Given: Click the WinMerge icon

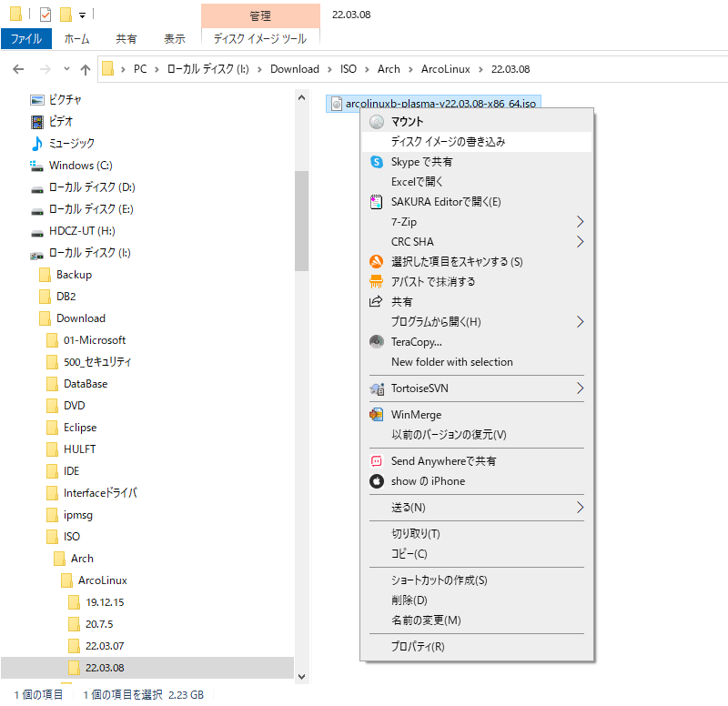Looking at the screenshot, I should click(377, 414).
